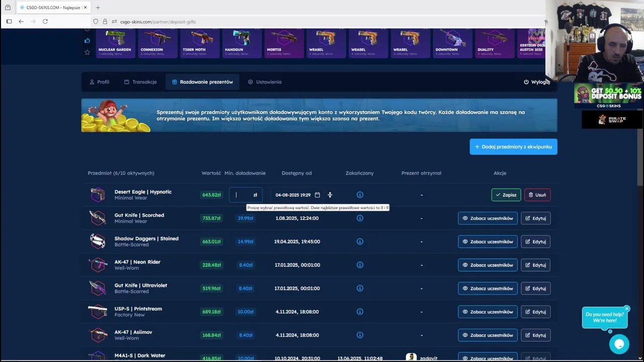Save Desert Eagle gift with Zapisz

506,195
